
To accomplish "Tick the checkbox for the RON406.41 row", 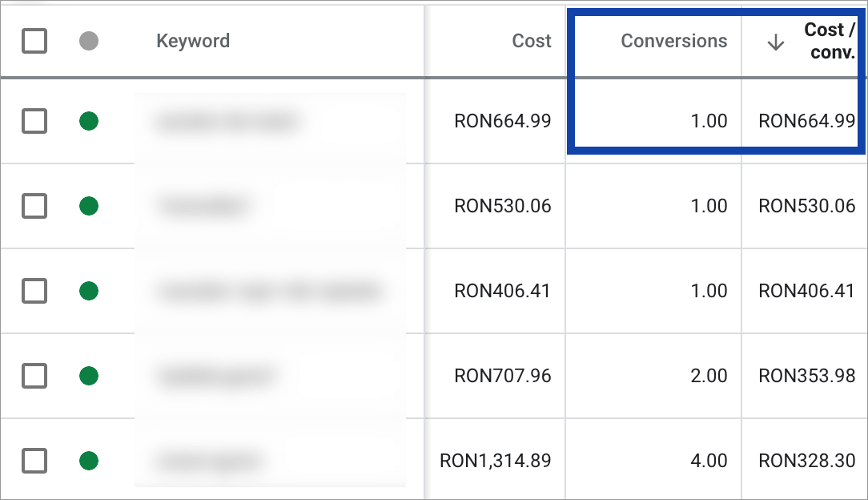I will [34, 291].
